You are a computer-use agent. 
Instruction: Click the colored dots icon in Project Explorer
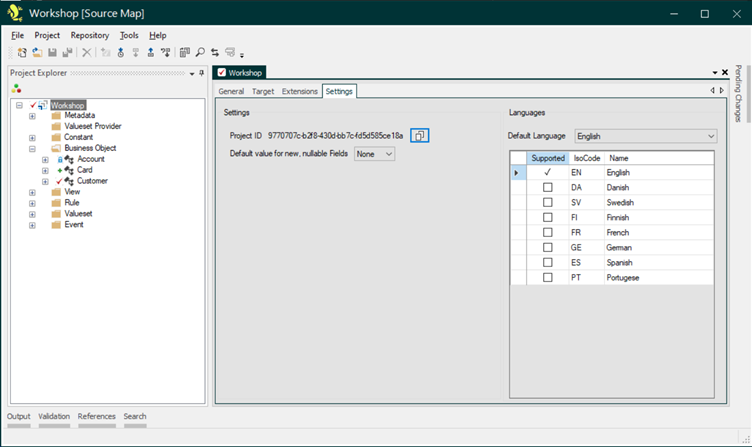tap(16, 88)
